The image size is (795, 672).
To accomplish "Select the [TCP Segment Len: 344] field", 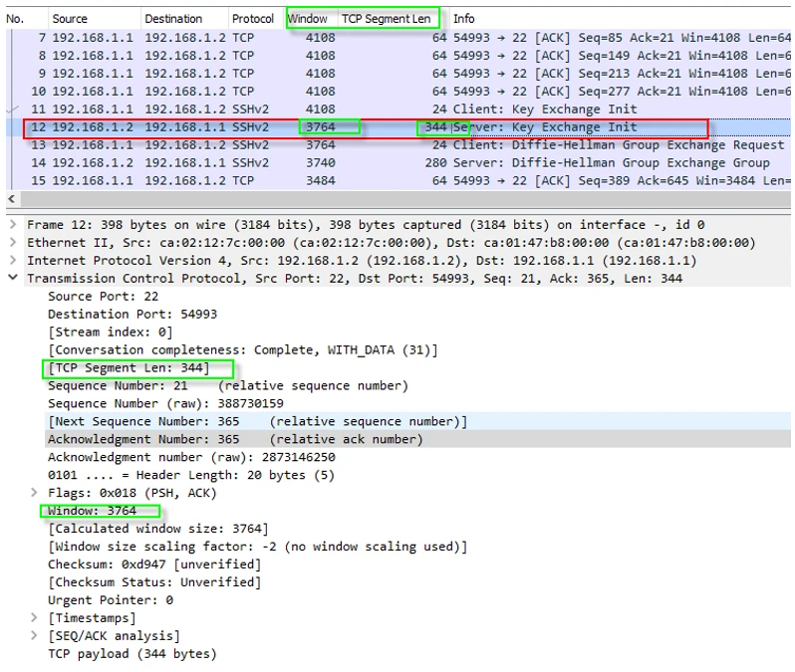I will [x=129, y=368].
